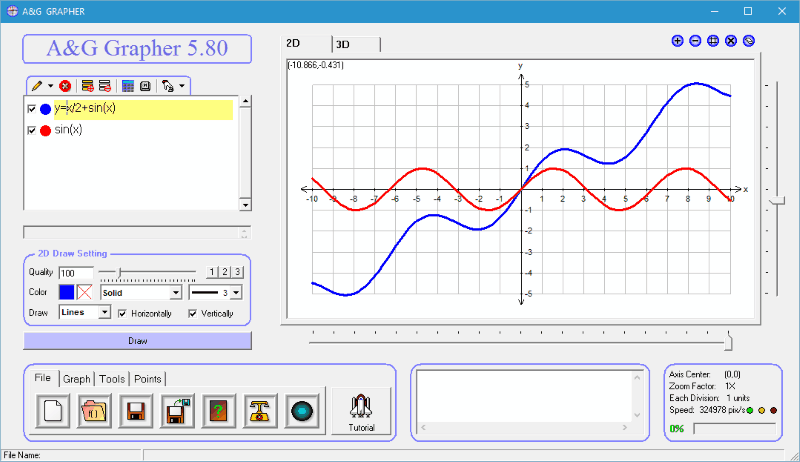Click the blue color dot of y=x/2+sin(x)
The width and height of the screenshot is (800, 462).
click(45, 109)
